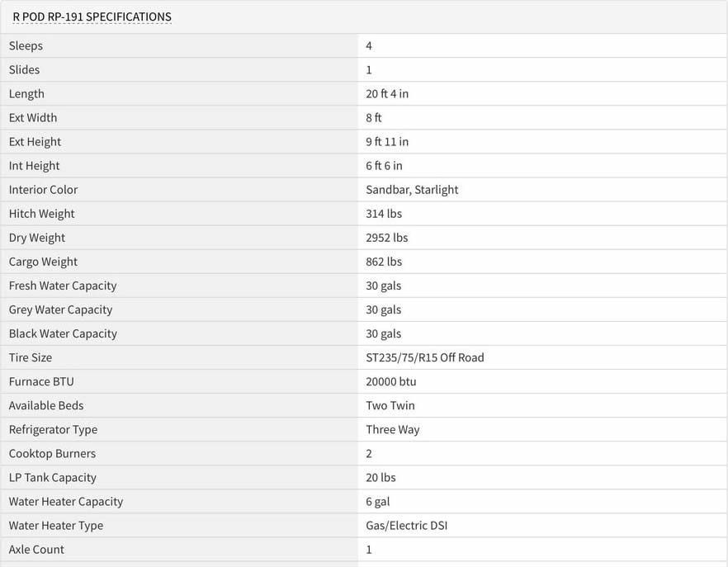Select the Fresh Water Capacity label
The image size is (728, 567).
[63, 286]
